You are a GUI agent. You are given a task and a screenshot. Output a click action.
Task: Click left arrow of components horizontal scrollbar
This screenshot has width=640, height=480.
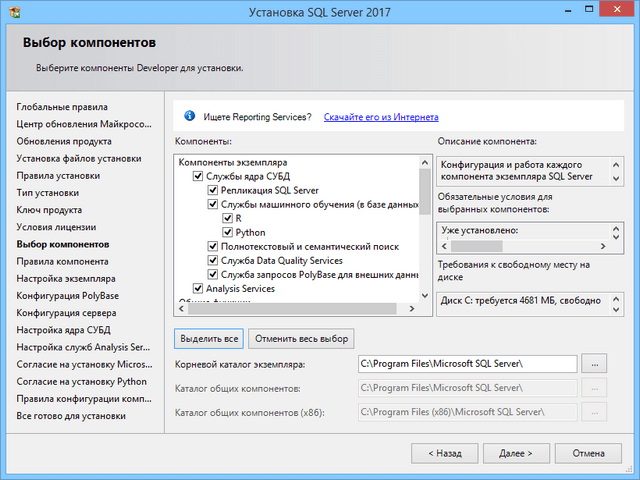[182, 309]
